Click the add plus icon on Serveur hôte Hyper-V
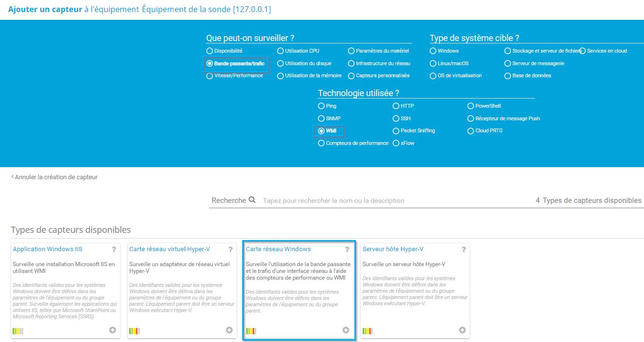Viewport: 644px width, 342px height. [462, 330]
